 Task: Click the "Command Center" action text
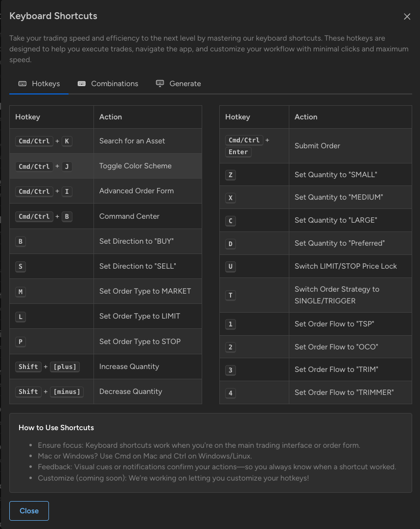[129, 216]
